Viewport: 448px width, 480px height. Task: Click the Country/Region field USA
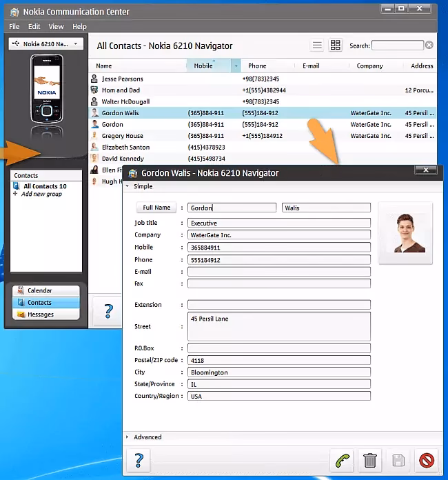279,396
